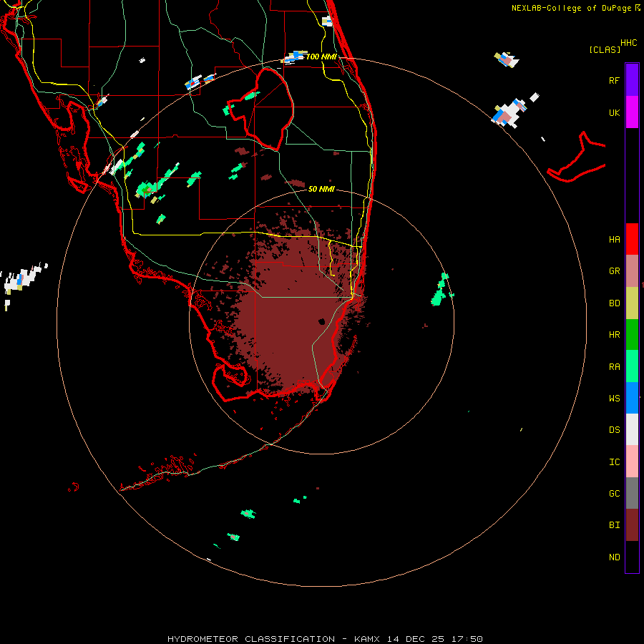Screen dimensions: 644x644
Task: Click the HHC product label
Action: click(x=628, y=43)
